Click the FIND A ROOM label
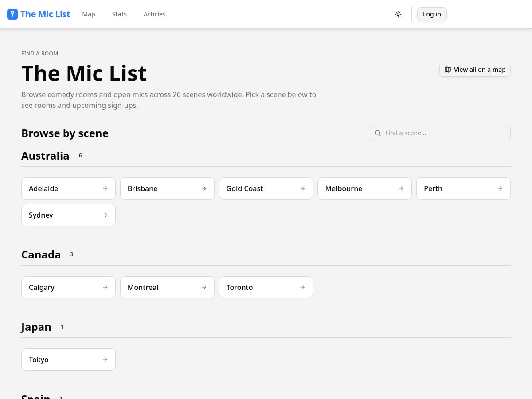The height and width of the screenshot is (399, 532). coord(40,54)
